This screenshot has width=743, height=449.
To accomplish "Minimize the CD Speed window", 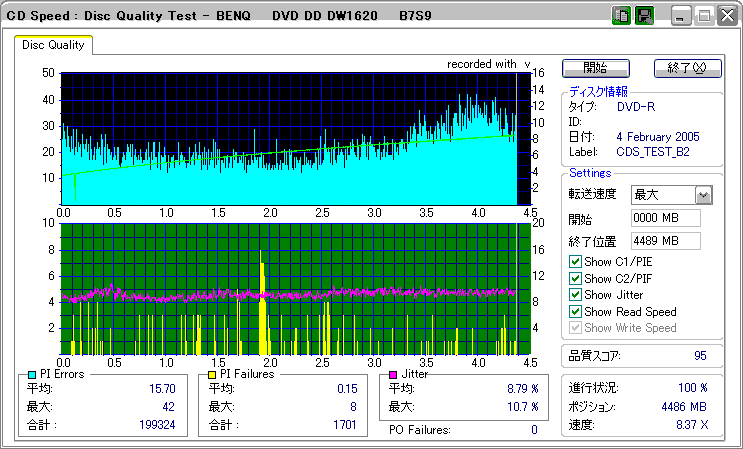I will 682,16.
